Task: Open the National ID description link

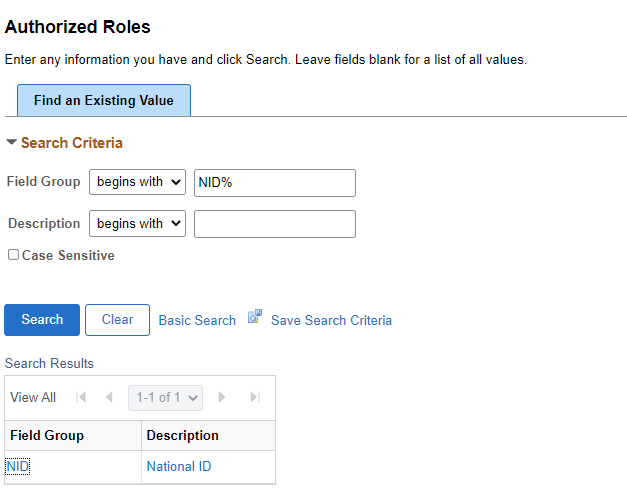Action: (179, 466)
